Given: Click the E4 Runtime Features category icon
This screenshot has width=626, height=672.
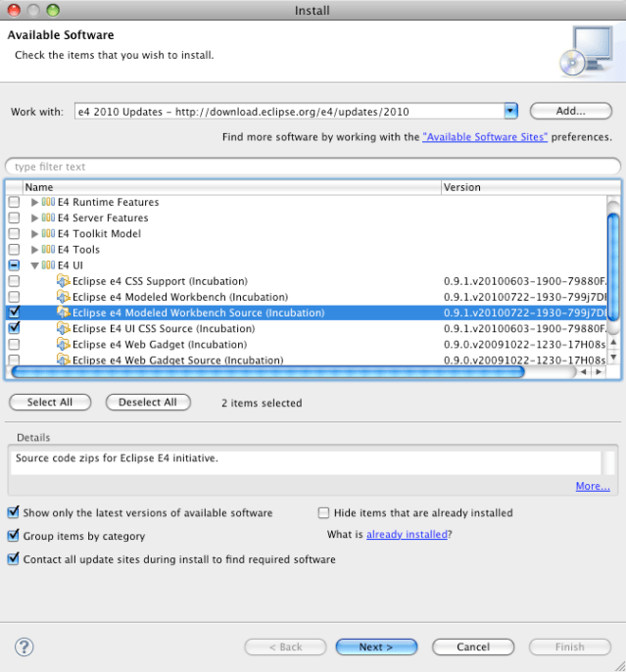Looking at the screenshot, I should tap(48, 203).
